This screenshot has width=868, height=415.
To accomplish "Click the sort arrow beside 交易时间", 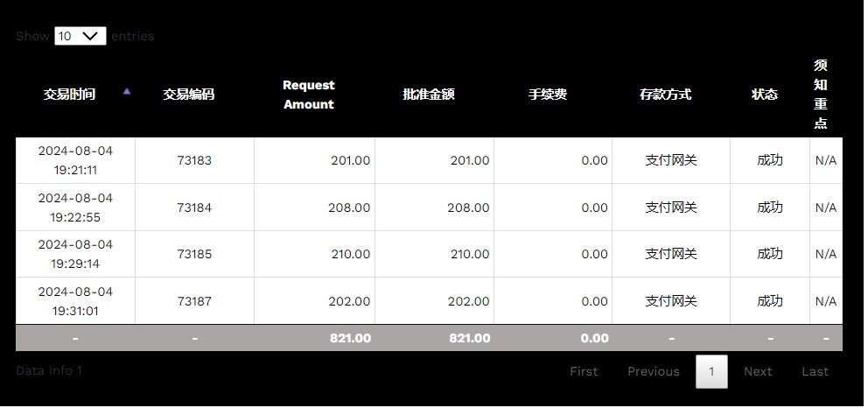I will pos(127,91).
